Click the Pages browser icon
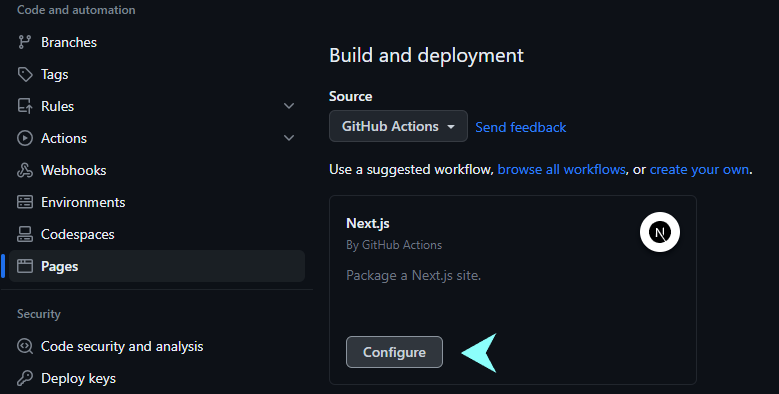This screenshot has height=394, width=779. point(25,266)
